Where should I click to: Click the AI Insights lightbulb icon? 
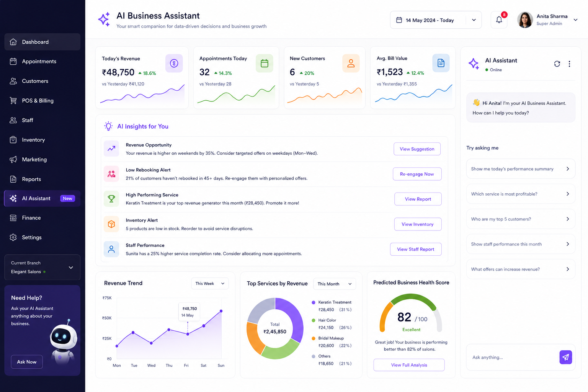tap(108, 126)
